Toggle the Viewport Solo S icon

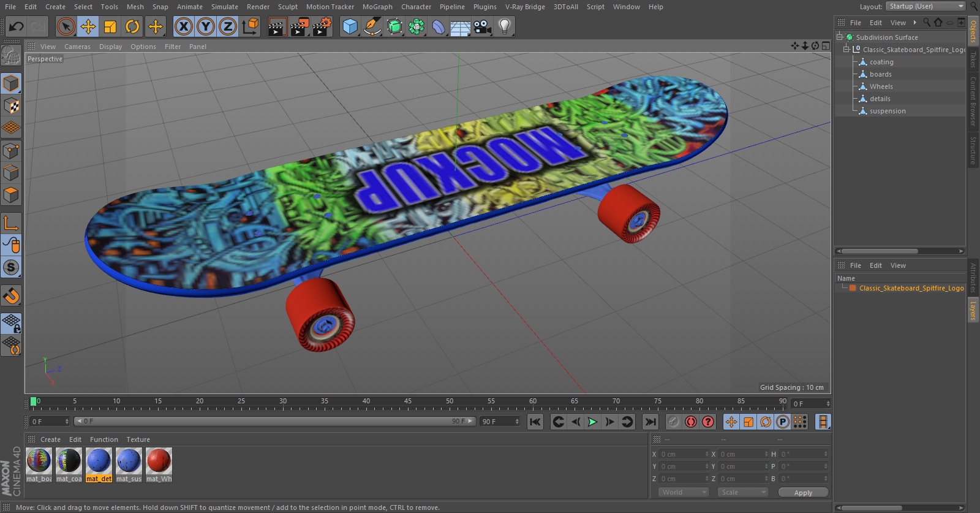(11, 267)
